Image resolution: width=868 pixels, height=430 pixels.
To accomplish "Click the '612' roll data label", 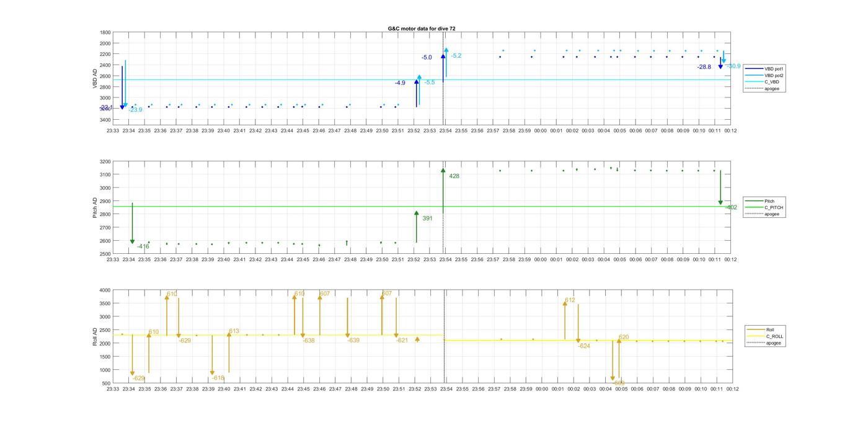I will tap(570, 300).
